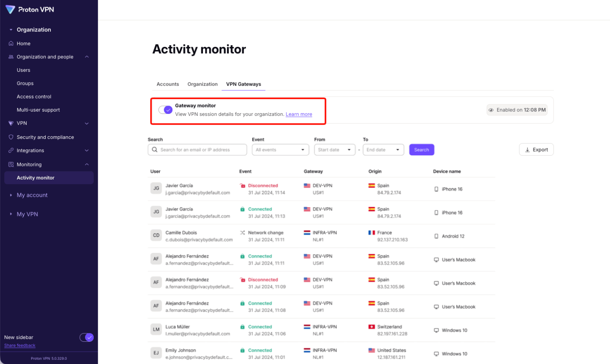Toggle the New sidebar switch

87,337
